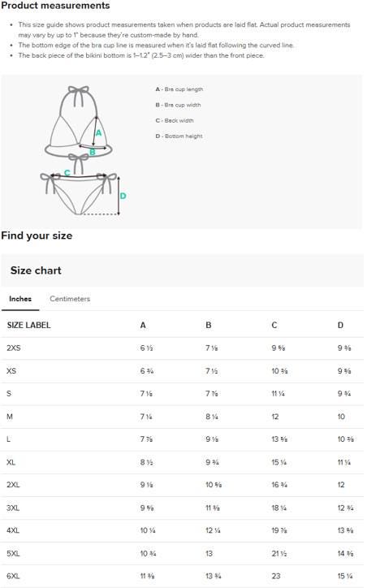Click the column D header in table
The width and height of the screenshot is (367, 588).
tap(340, 325)
